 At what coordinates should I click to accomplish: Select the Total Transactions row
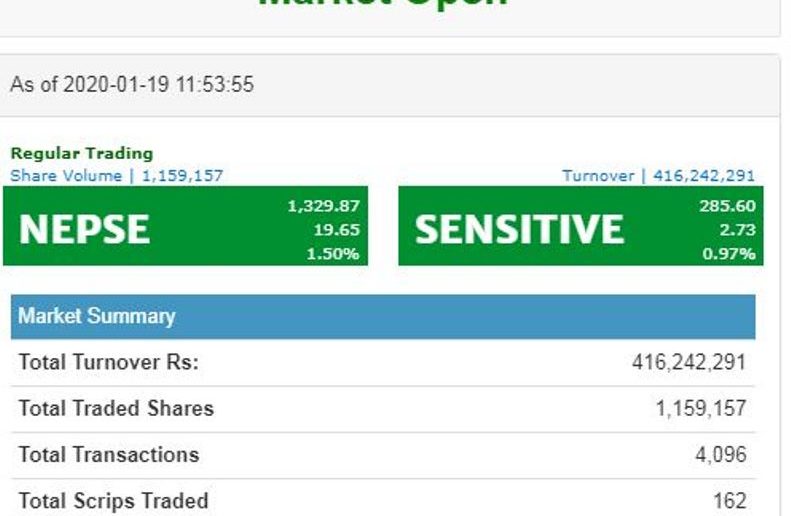coord(383,455)
